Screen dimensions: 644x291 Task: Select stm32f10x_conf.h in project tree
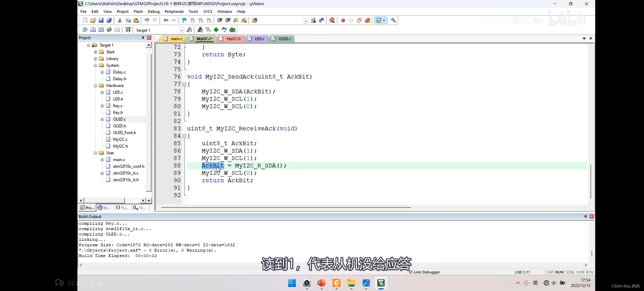[129, 166]
